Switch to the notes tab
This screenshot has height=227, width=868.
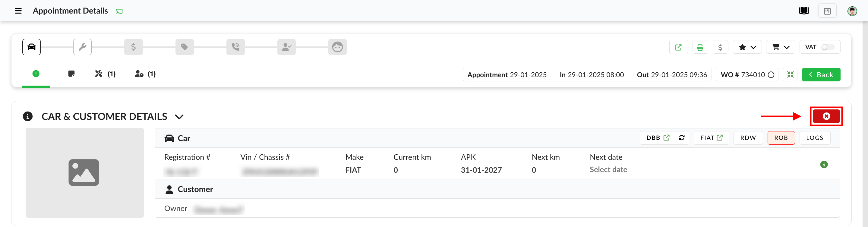[x=71, y=74]
